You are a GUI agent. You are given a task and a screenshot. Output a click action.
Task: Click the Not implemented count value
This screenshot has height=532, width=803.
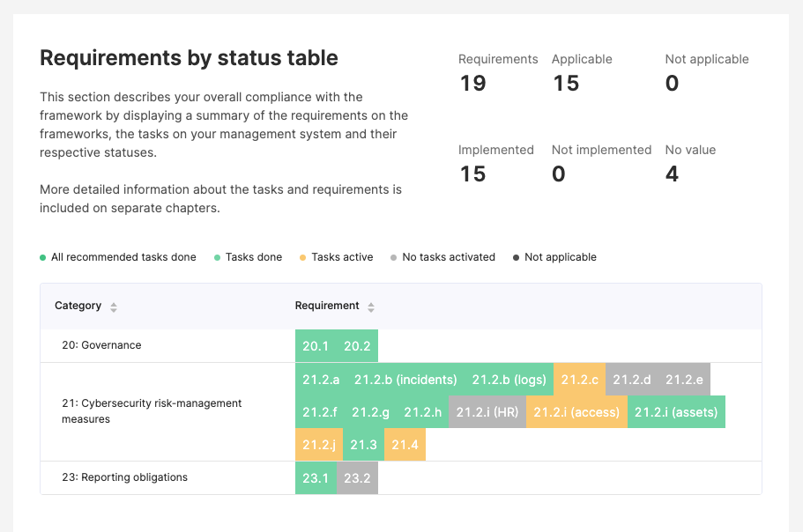(x=559, y=174)
